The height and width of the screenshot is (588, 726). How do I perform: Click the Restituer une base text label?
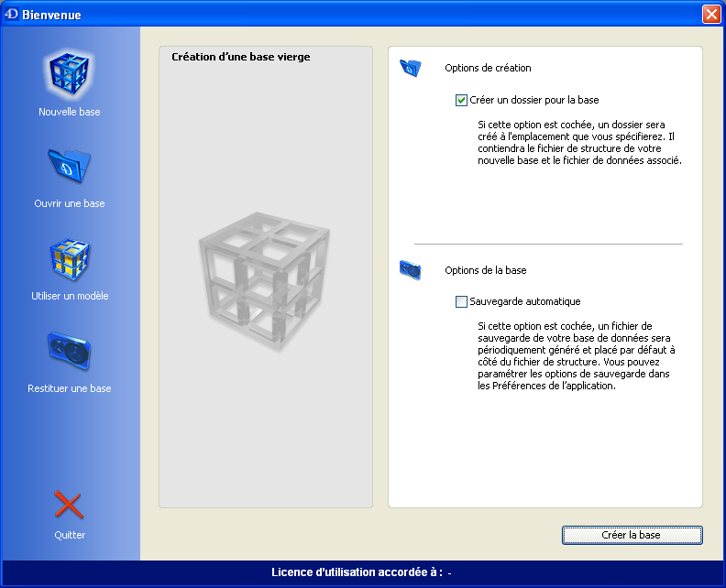click(70, 388)
